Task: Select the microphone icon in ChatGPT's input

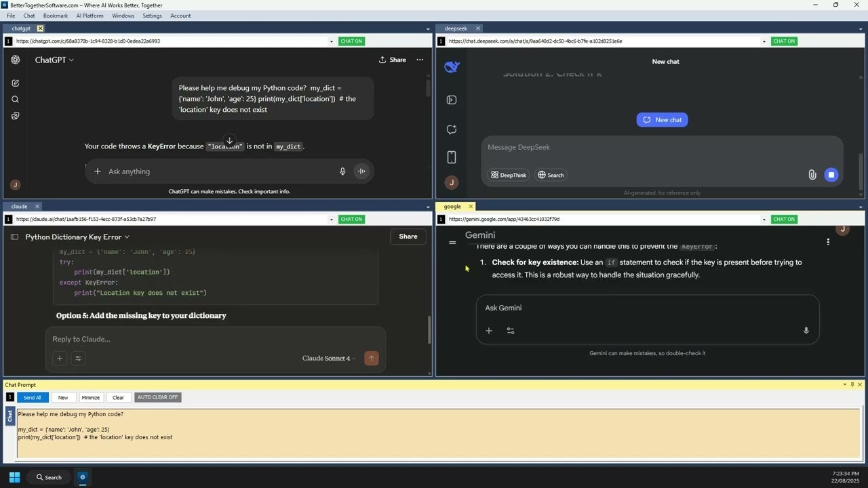Action: coord(342,171)
